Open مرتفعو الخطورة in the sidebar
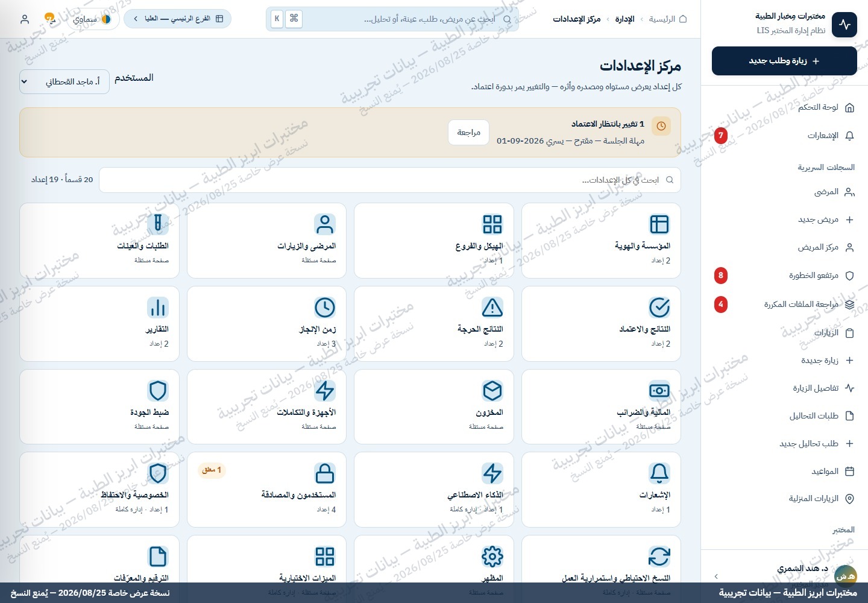Image resolution: width=868 pixels, height=603 pixels. point(784,276)
